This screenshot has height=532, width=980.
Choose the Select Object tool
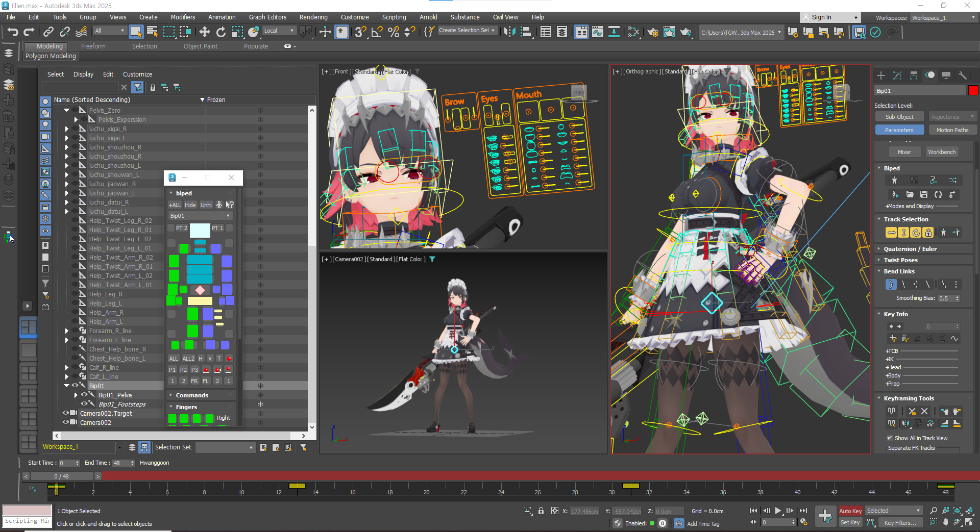136,32
